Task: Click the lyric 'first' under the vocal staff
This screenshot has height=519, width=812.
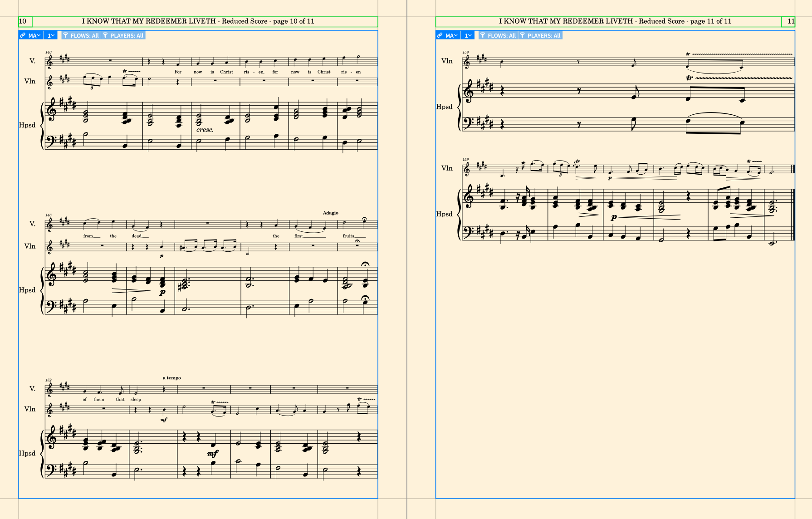Action: pos(298,236)
